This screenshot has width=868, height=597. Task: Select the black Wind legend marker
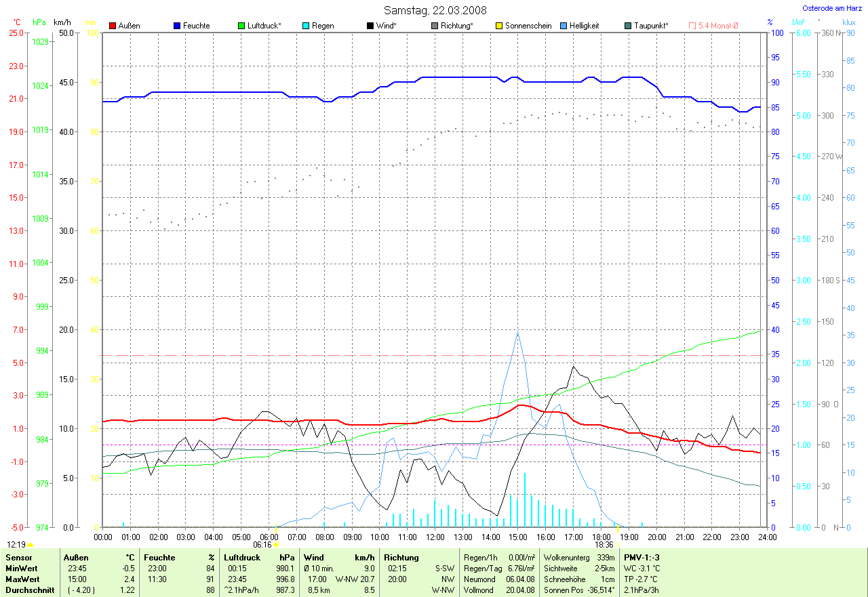pos(370,26)
